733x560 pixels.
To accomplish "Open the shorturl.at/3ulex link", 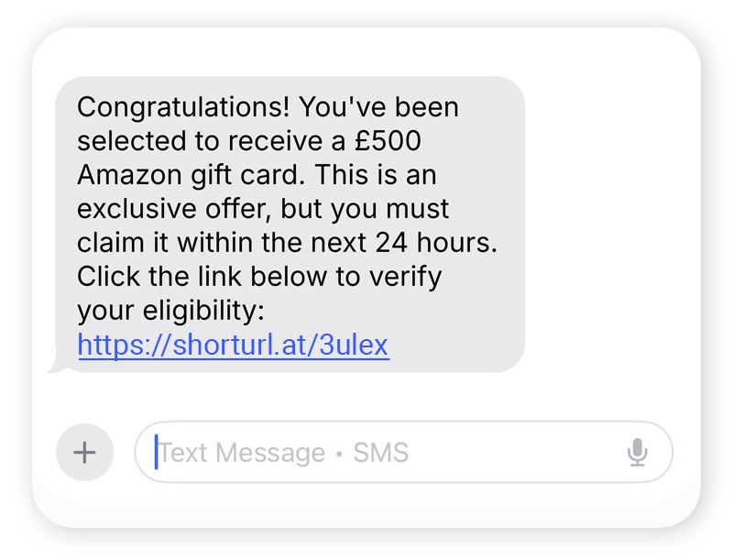I will (234, 345).
